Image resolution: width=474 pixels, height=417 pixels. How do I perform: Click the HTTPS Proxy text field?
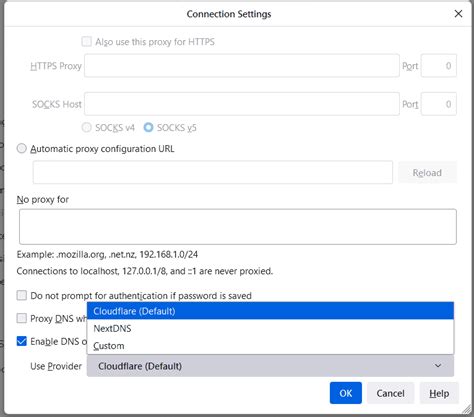pos(242,66)
